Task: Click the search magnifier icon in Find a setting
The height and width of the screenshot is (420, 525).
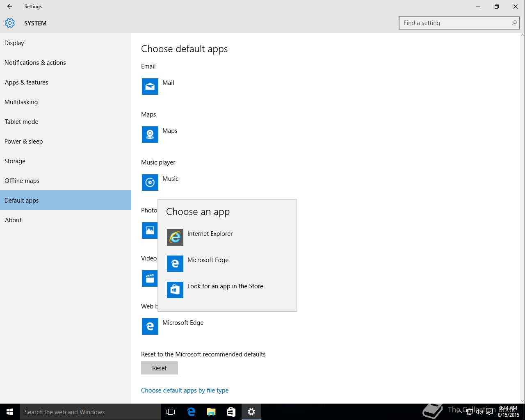Action: [x=514, y=23]
